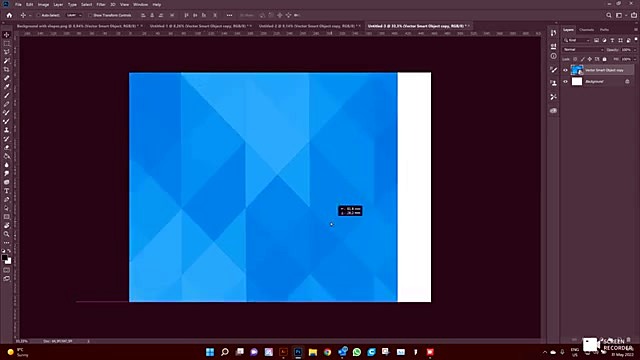Select the Rectangular Marquee tool

[7, 43]
